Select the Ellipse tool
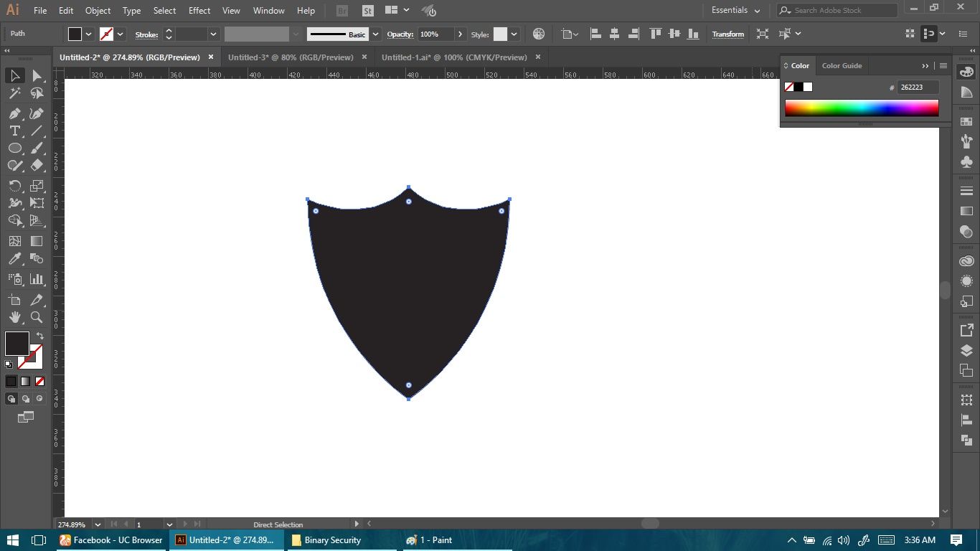 pyautogui.click(x=14, y=148)
